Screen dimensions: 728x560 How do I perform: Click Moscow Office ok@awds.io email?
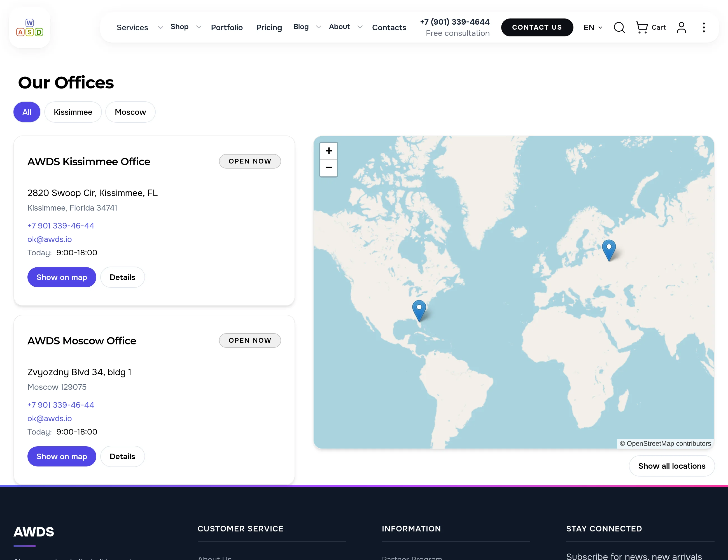point(49,419)
